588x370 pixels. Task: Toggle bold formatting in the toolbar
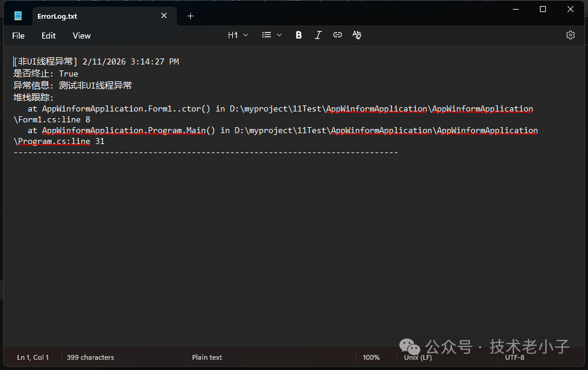(x=299, y=36)
